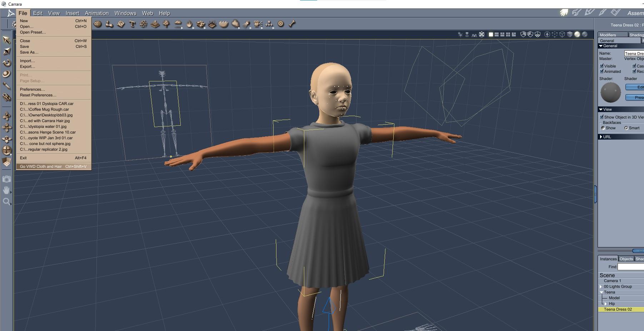The width and height of the screenshot is (644, 331).
Task: Select the Smart backfaces radio button
Action: point(626,128)
